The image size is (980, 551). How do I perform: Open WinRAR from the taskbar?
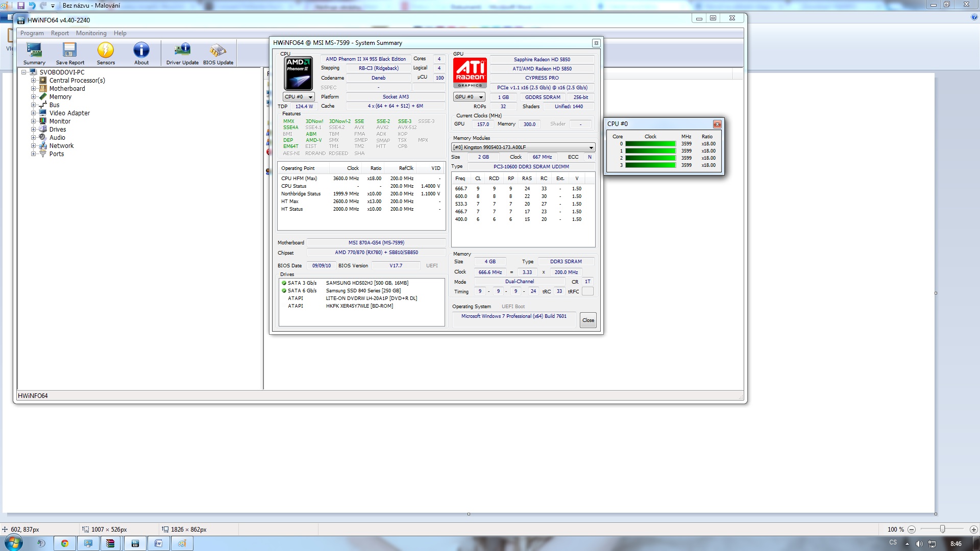point(110,543)
